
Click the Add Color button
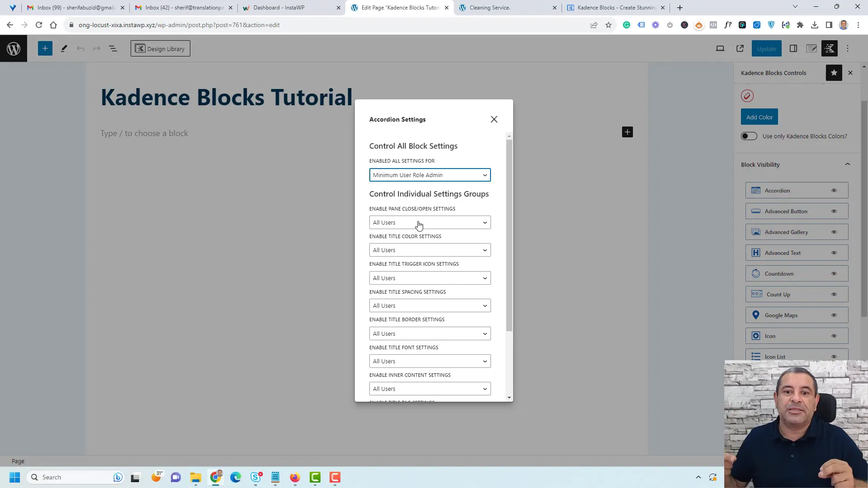(x=759, y=117)
